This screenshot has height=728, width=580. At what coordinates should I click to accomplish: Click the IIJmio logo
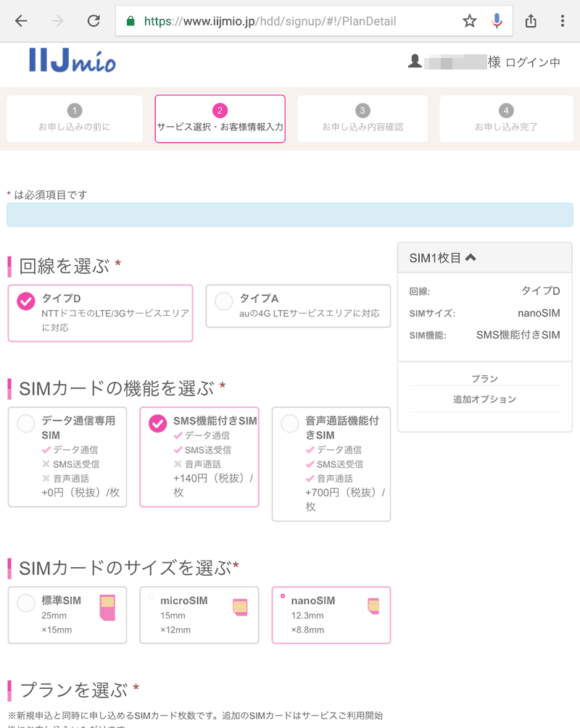tap(72, 61)
